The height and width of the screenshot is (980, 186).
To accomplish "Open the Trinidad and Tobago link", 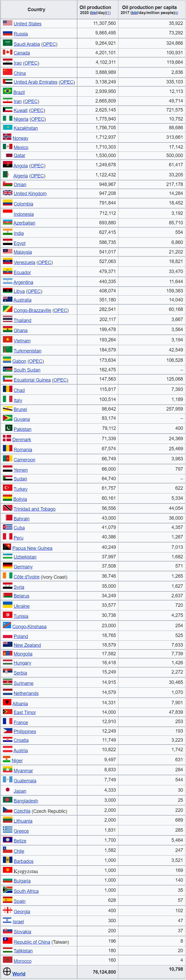I will coord(35,509).
